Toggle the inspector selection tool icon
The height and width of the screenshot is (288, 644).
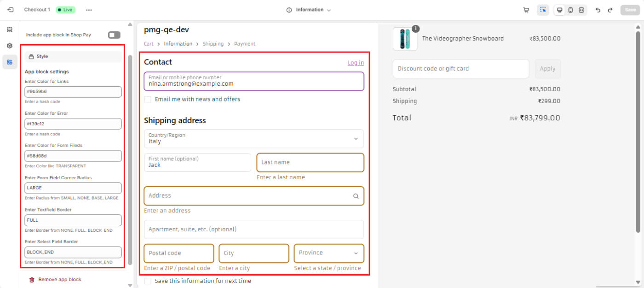(x=543, y=10)
